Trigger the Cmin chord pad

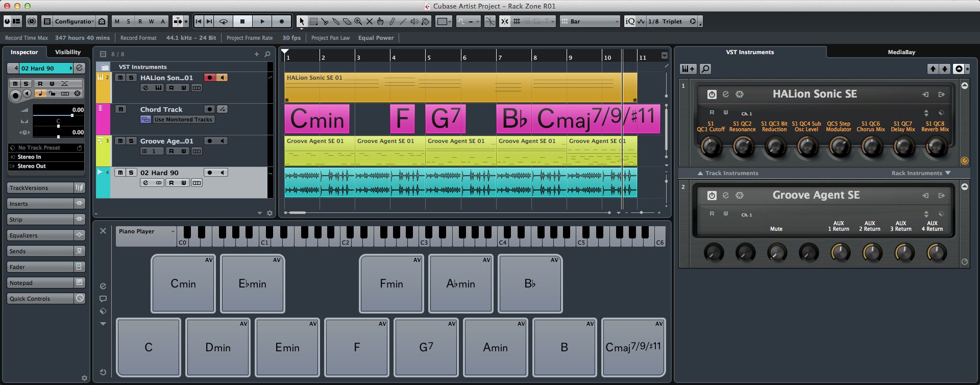coord(183,283)
